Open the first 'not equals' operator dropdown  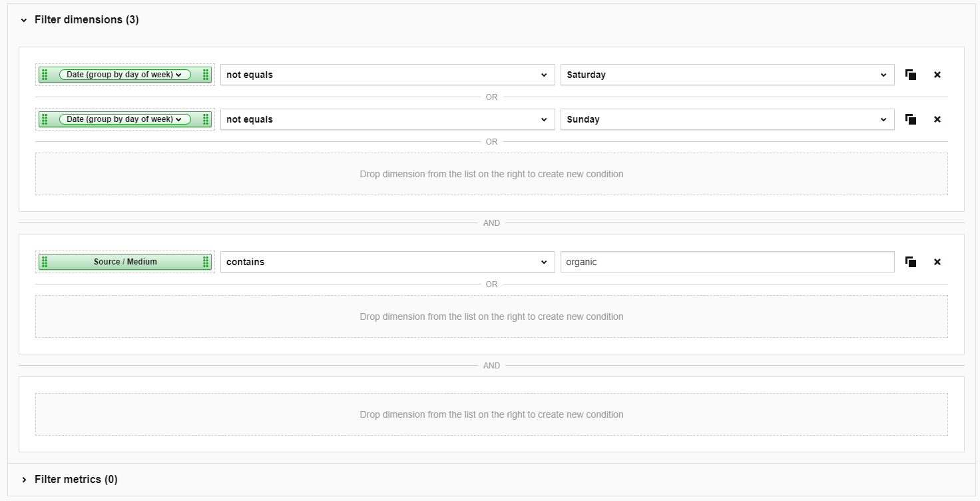coord(387,75)
